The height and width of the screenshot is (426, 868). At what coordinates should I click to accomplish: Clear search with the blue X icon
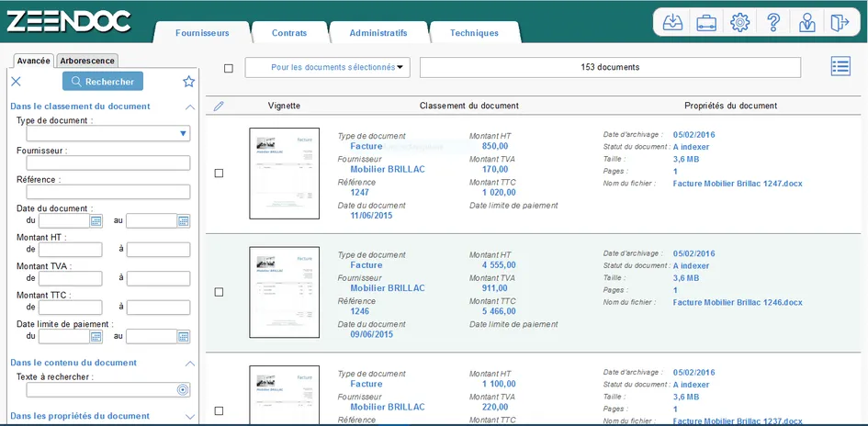pos(16,82)
